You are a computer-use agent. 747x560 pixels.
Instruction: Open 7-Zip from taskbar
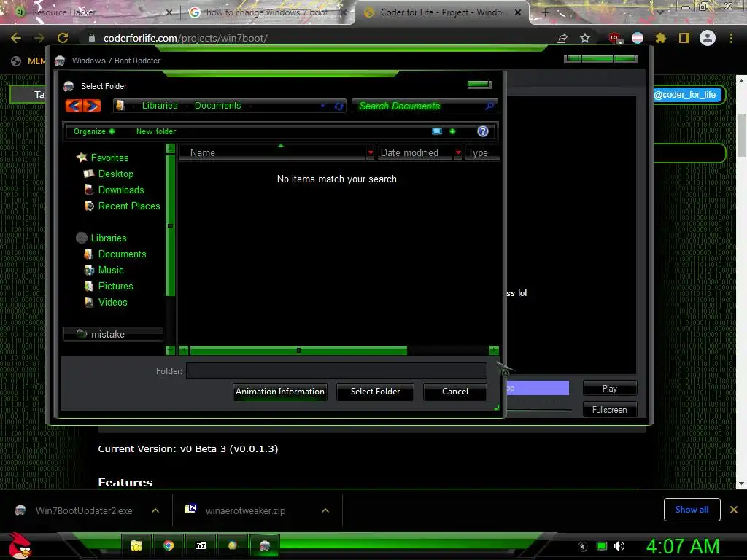coord(201,545)
